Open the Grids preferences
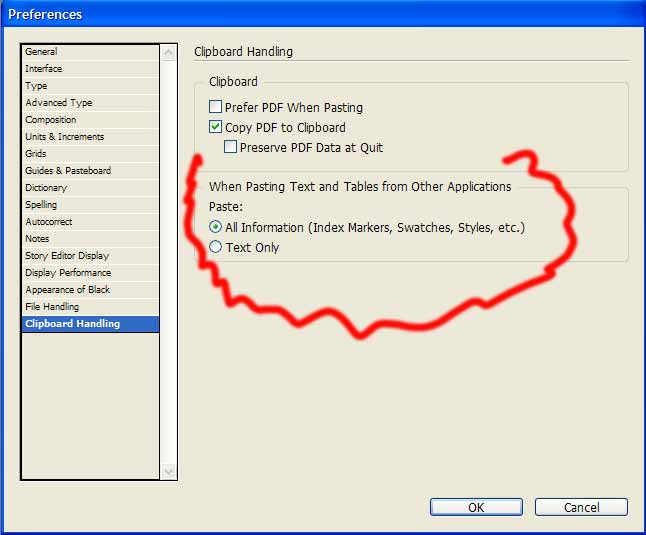646x535 pixels. coord(90,154)
